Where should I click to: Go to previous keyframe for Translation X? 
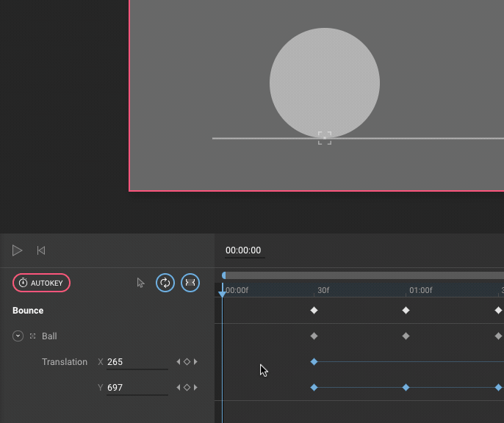point(178,362)
